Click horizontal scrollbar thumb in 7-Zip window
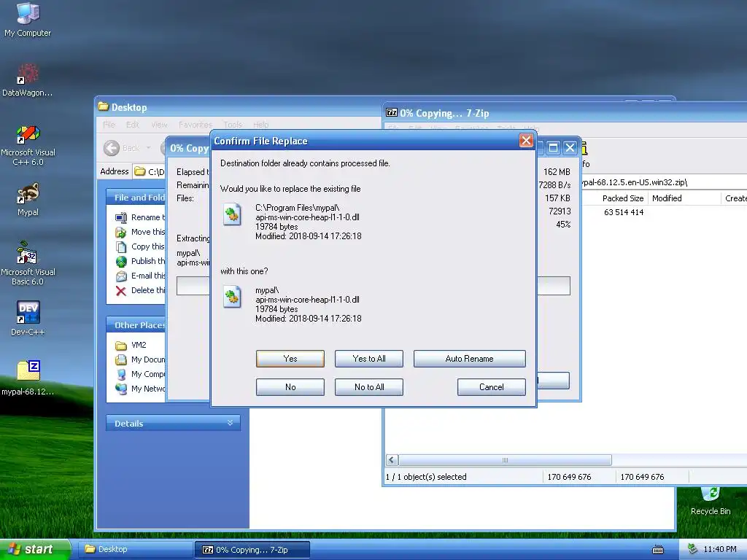This screenshot has width=747, height=560. (505, 460)
